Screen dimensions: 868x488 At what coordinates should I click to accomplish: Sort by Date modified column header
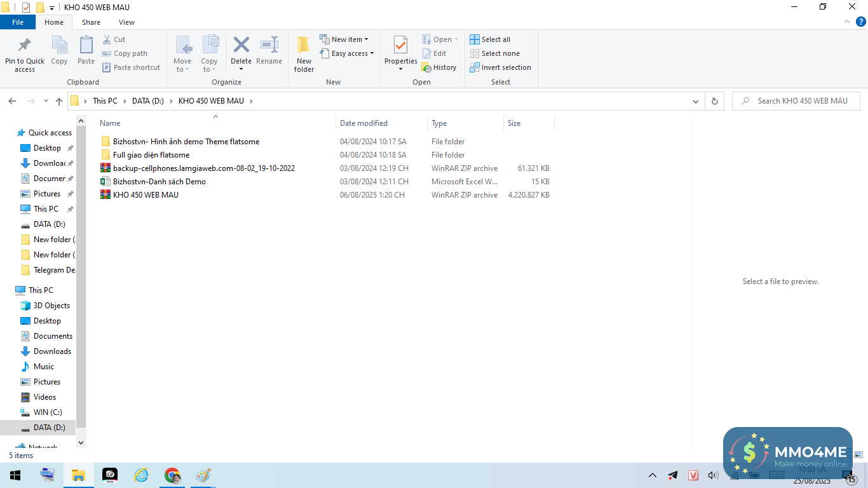point(381,123)
